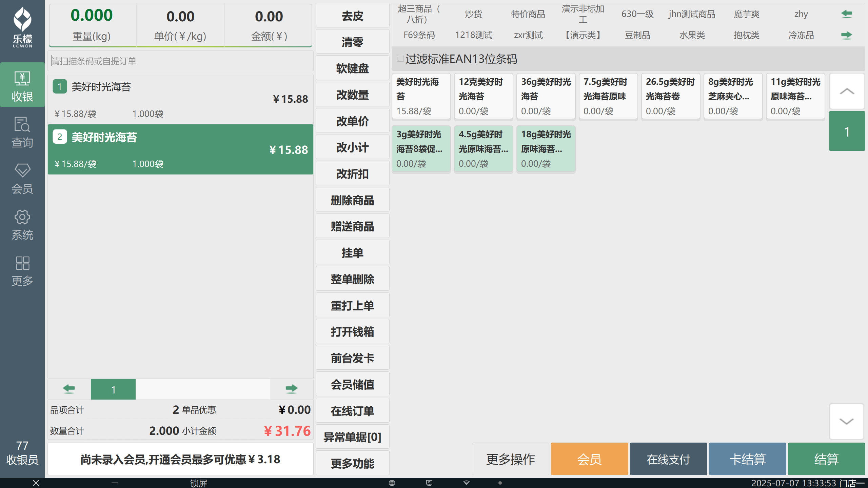Enable 过滤标准EAN13位条码 checkbox
Screen dimensions: 868x488
(x=400, y=59)
